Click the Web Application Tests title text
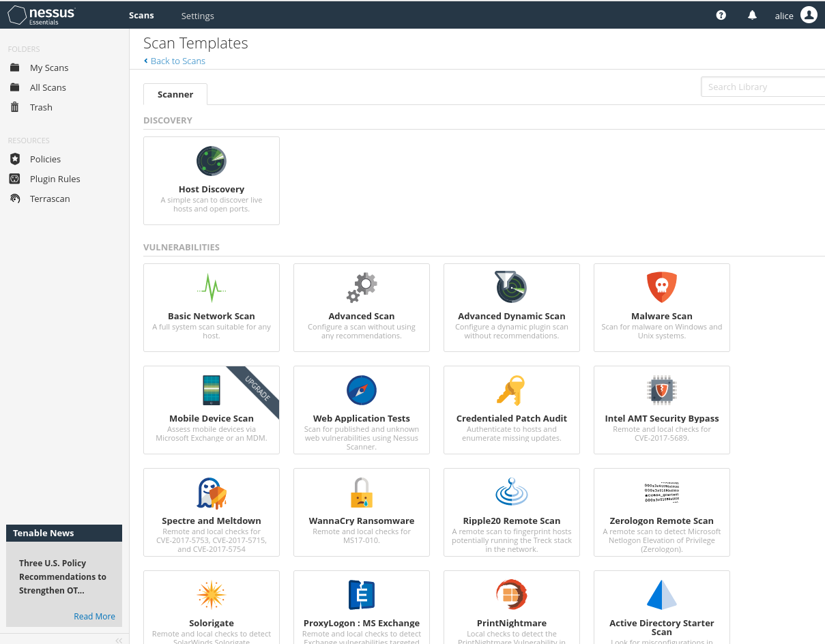The height and width of the screenshot is (644, 825). coord(362,418)
